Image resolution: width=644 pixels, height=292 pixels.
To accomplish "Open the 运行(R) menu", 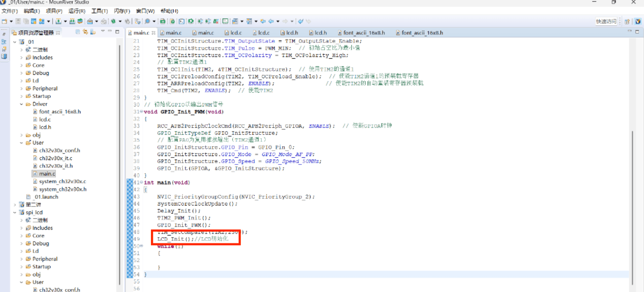I will point(77,11).
